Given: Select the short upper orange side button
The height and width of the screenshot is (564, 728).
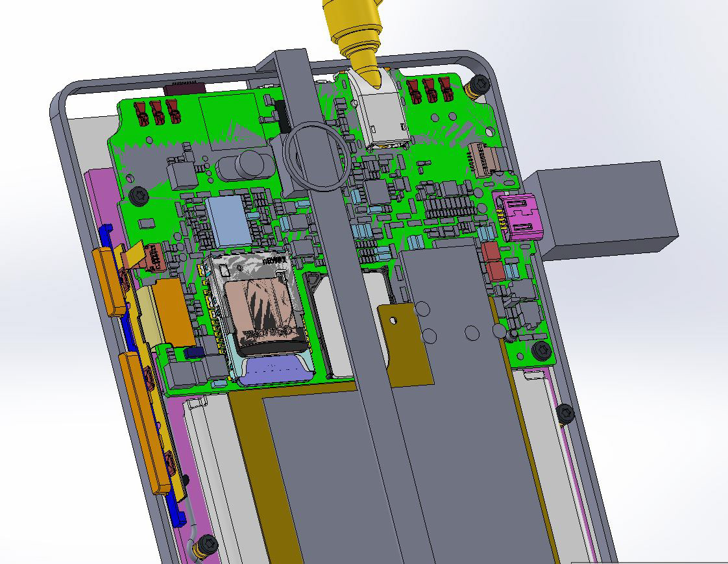Looking at the screenshot, I should click(x=108, y=281).
